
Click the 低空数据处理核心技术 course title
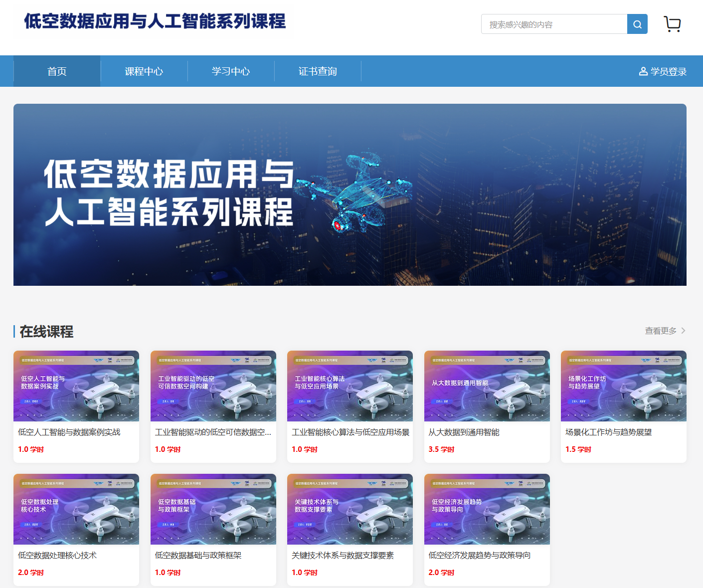[x=57, y=556]
